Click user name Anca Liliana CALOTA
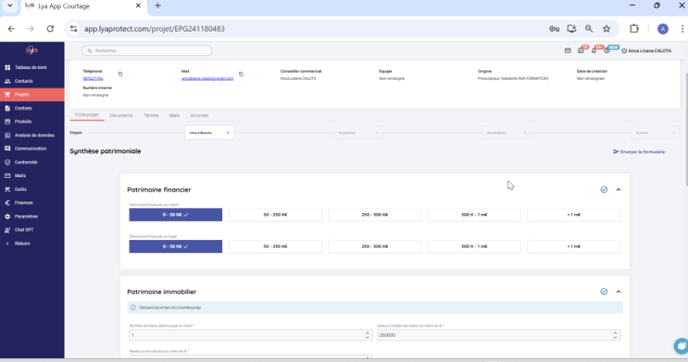The height and width of the screenshot is (362, 688). [650, 51]
